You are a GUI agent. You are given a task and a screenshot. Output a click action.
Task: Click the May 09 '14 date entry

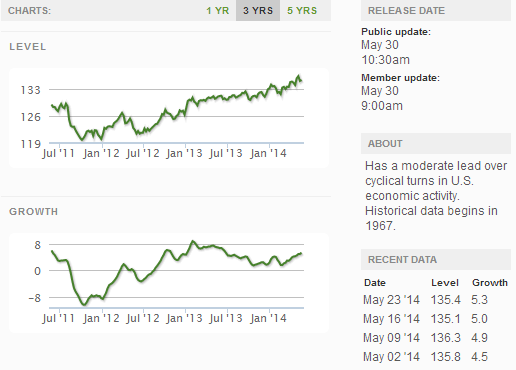(391, 338)
